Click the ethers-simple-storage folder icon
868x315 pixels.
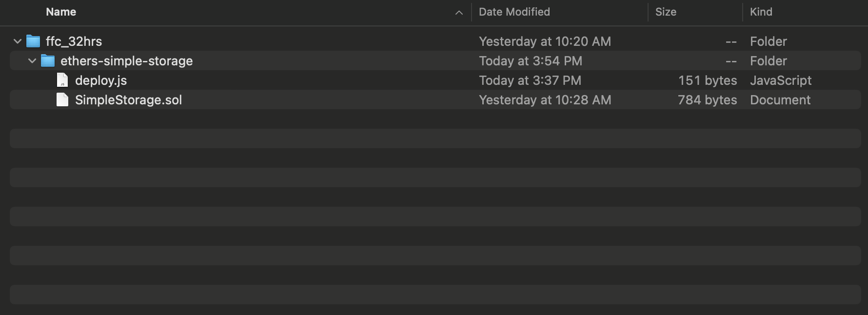48,61
